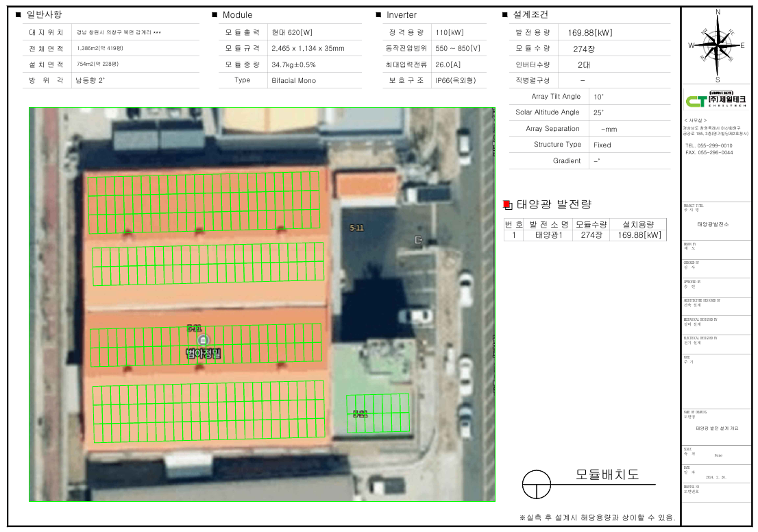Click the 현대 620[W] module output value
This screenshot has width=758, height=532.
coord(292,32)
